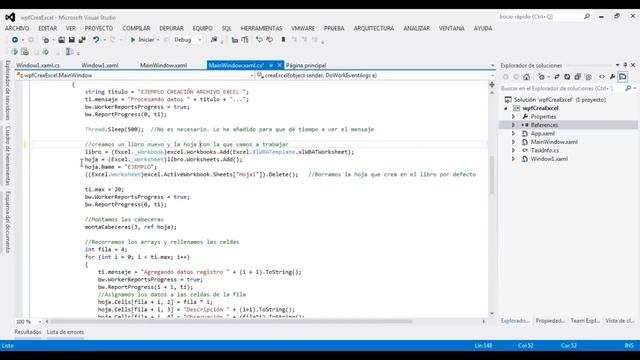Click Solution Explorer Collapse All icon

[x=578, y=77]
